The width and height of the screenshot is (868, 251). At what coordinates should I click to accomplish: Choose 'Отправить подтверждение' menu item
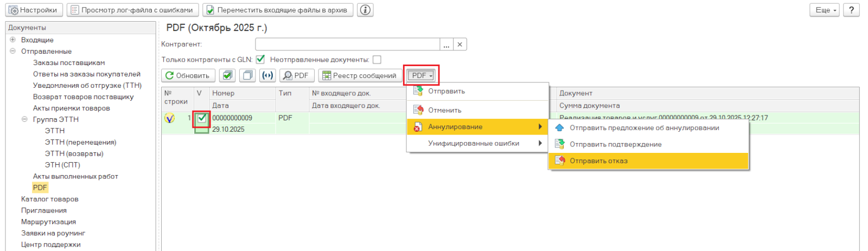615,144
